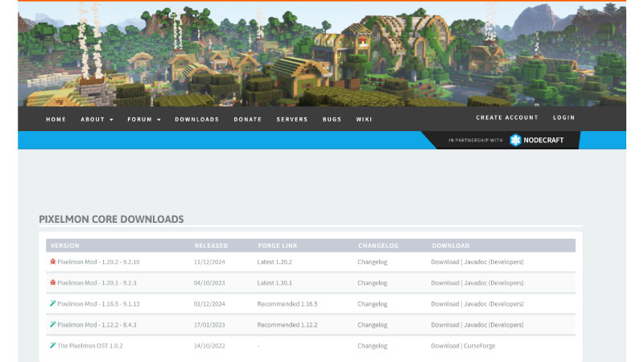Open the Latest 1.20.1 Forge link
Image resolution: width=644 pixels, height=362 pixels.
(x=275, y=283)
